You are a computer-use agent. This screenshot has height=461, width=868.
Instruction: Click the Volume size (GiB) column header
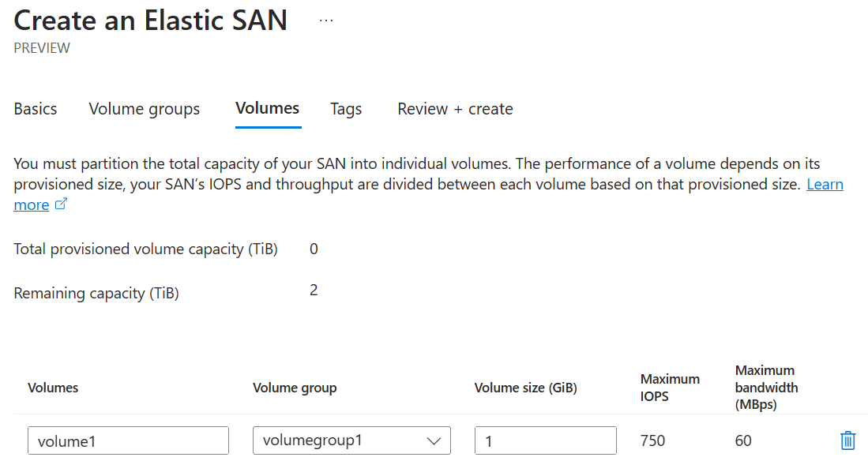coord(525,388)
